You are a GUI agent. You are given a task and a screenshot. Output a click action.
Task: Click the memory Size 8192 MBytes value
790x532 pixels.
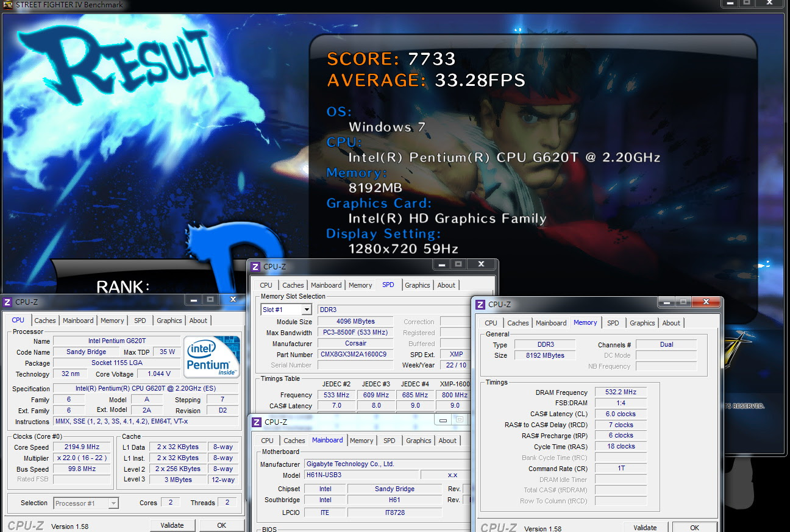tap(545, 356)
